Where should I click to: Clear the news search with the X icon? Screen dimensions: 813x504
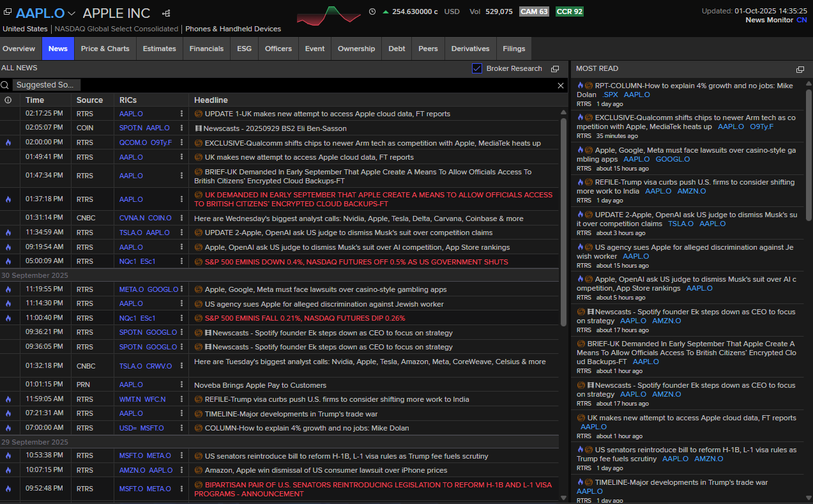pyautogui.click(x=561, y=85)
